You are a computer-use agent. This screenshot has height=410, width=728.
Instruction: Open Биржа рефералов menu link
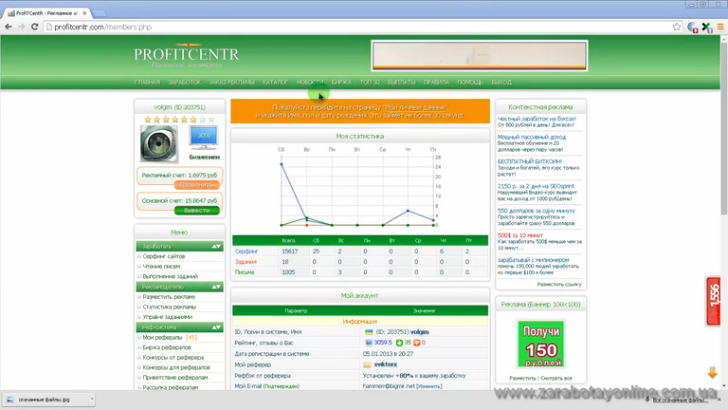coord(167,347)
